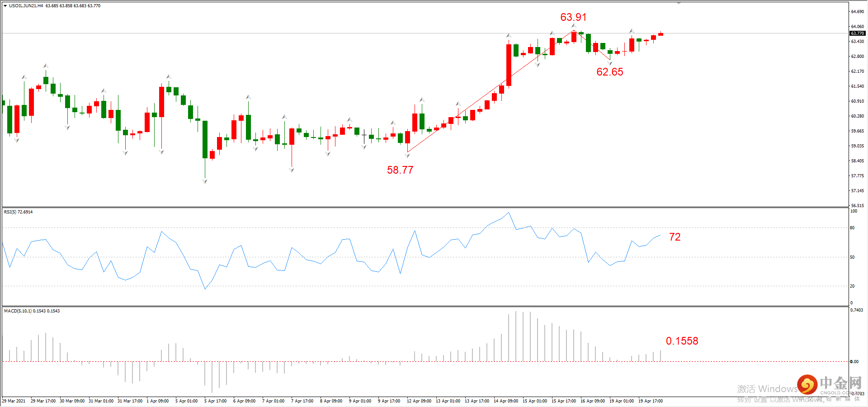Image resolution: width=868 pixels, height=407 pixels.
Task: Click the RSI(5) 72.6914 indicator label
Action: coord(18,212)
